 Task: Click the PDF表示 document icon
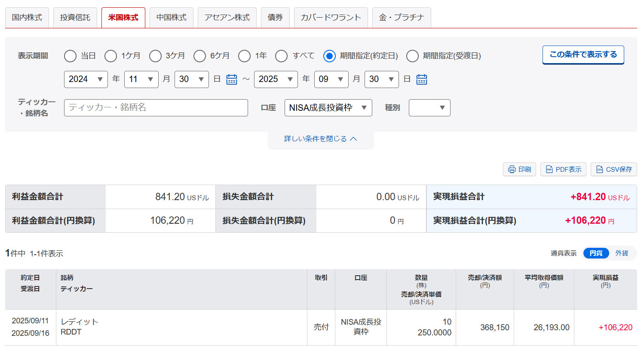[549, 170]
